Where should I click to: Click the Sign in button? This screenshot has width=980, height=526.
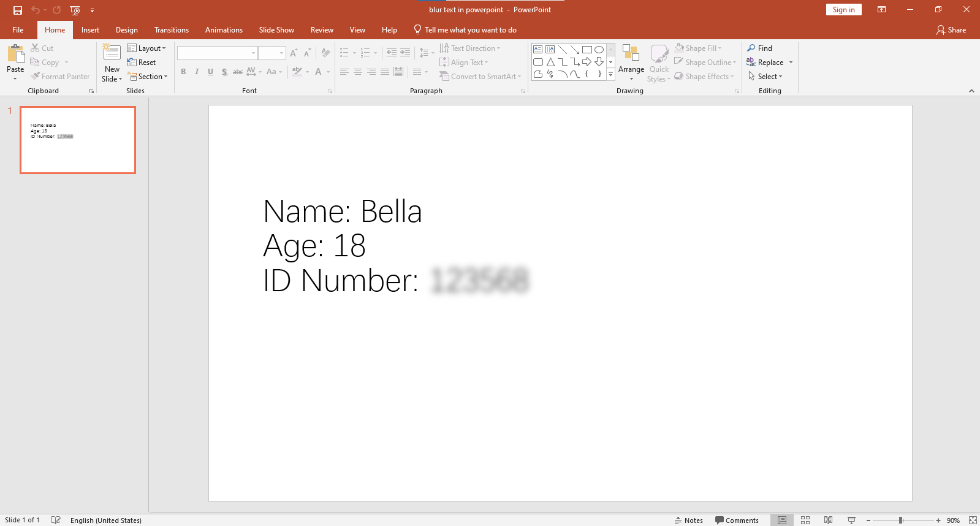tap(843, 10)
